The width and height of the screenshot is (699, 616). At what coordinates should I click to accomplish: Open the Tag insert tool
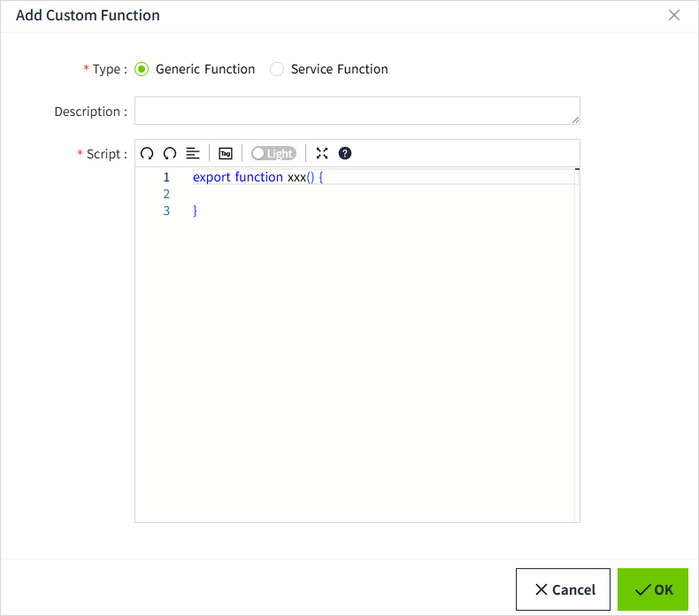point(225,153)
